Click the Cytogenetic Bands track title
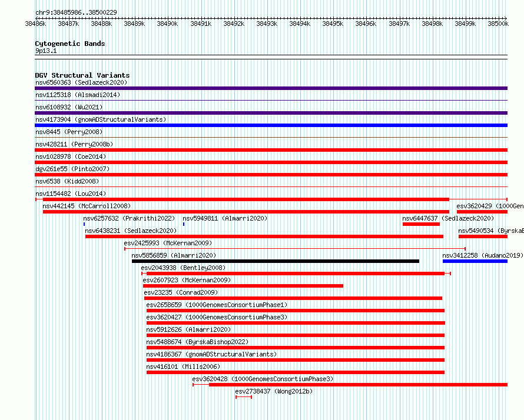Screen dimensions: 524x420 [70, 44]
